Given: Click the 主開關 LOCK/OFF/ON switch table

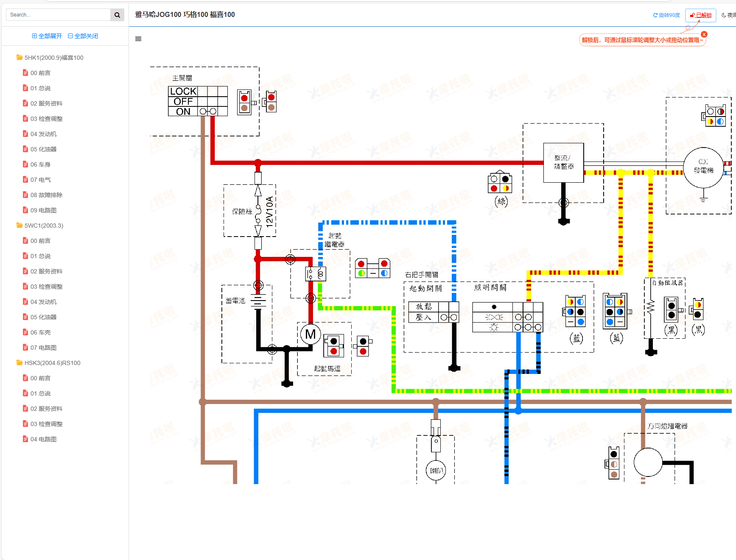Looking at the screenshot, I should pos(198,101).
